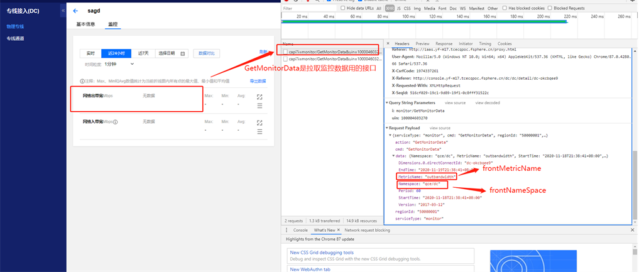Image resolution: width=644 pixels, height=272 pixels.
Task: Filter requests by All type
Action: 379,8
